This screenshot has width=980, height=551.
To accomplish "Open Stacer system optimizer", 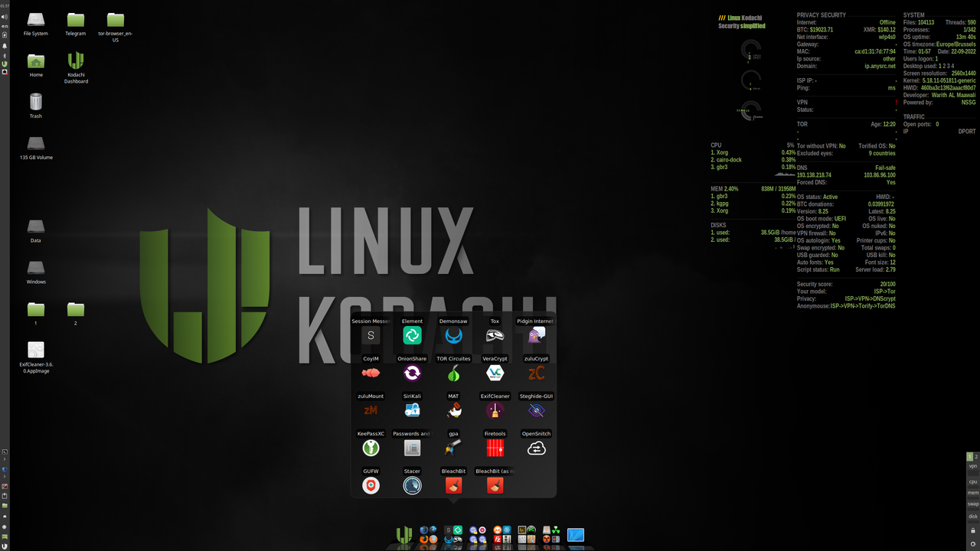I will coord(412,485).
